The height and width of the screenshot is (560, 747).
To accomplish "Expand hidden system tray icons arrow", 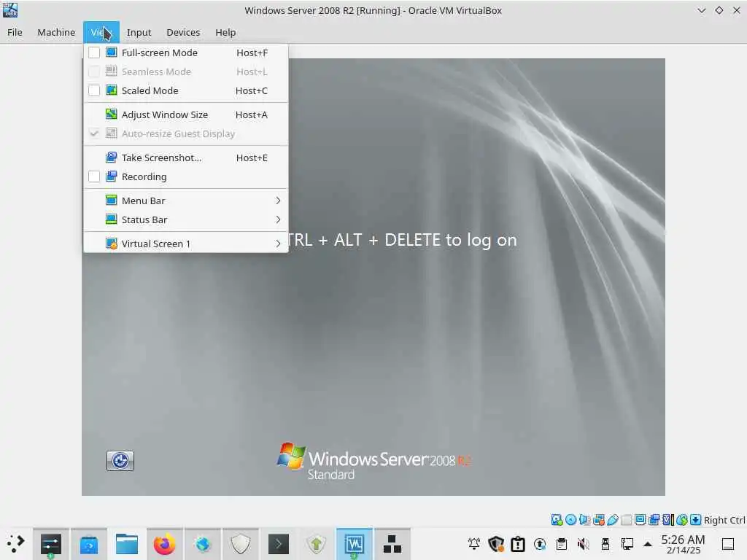I will coord(648,543).
